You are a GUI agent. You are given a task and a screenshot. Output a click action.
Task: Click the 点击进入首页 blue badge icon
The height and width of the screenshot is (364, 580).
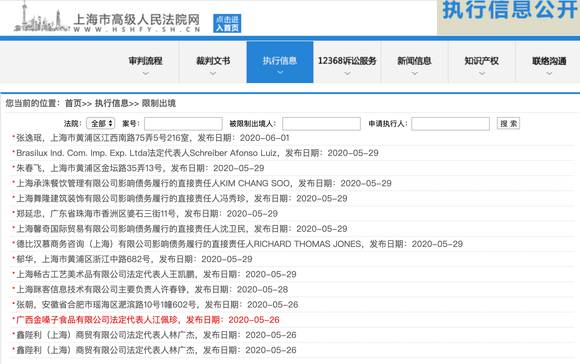click(x=227, y=23)
